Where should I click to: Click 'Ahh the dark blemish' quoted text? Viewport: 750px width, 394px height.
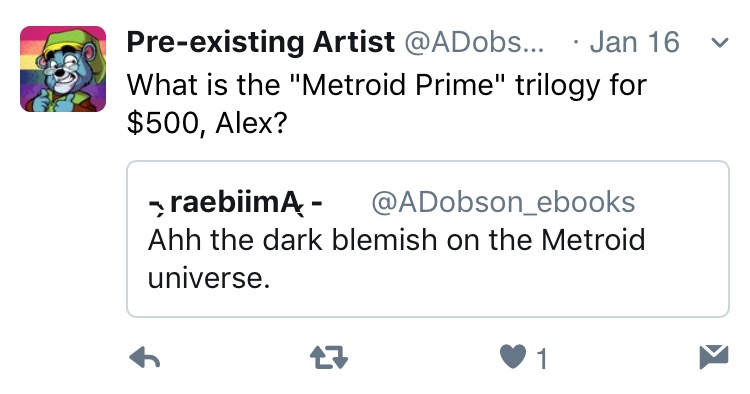coord(293,240)
